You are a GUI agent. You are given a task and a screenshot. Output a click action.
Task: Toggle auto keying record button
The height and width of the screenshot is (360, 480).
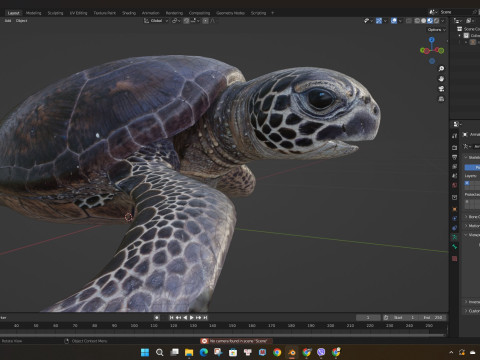click(157, 317)
